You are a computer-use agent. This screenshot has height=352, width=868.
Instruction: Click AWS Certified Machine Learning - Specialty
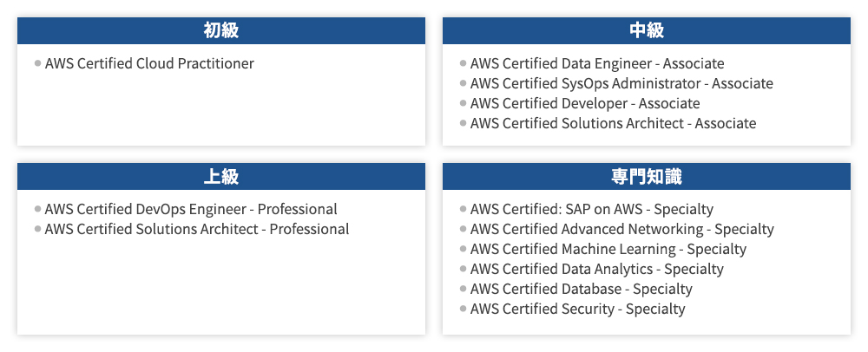(608, 249)
